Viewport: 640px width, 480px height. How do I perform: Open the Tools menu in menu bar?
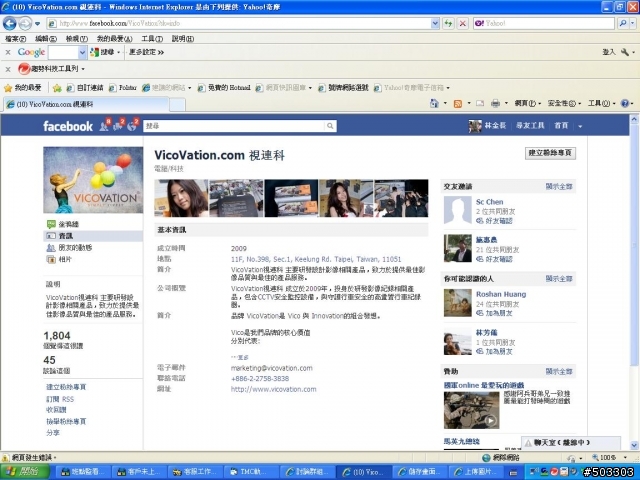coord(152,39)
